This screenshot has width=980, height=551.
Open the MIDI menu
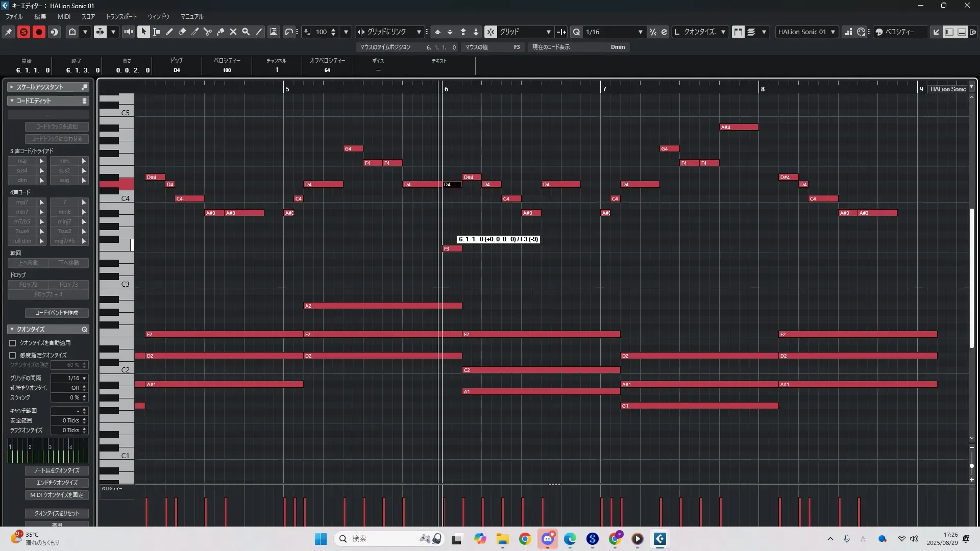(x=64, y=16)
